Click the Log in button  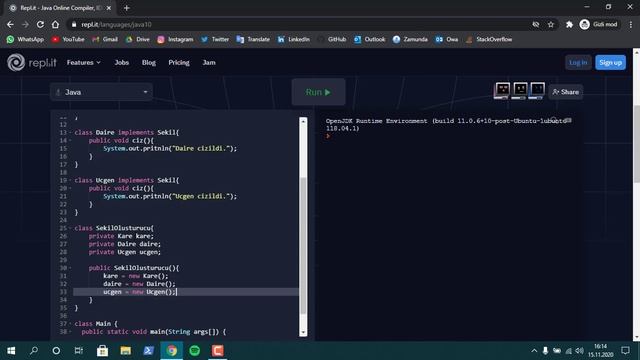578,62
